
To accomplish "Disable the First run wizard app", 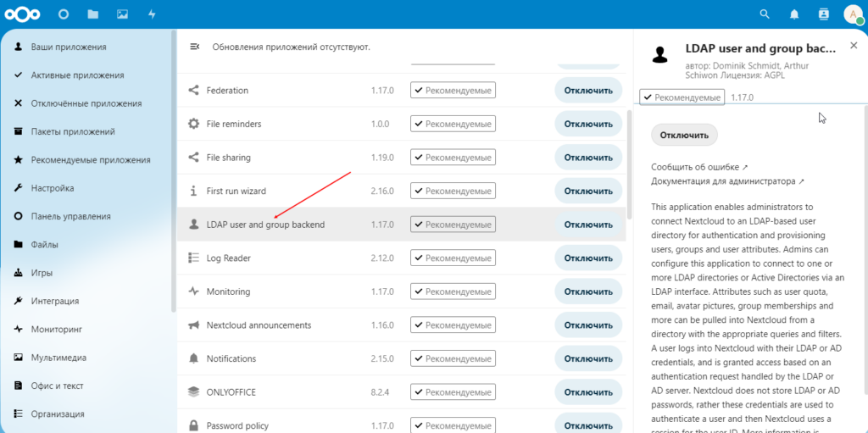I will pos(588,191).
